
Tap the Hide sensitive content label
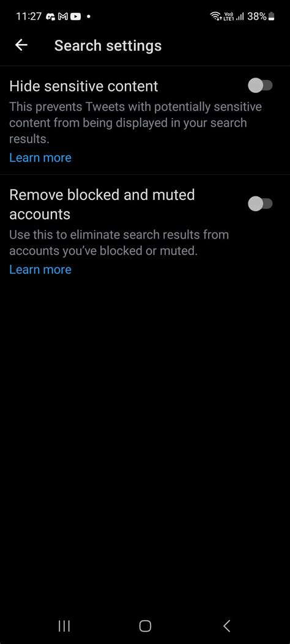point(84,86)
